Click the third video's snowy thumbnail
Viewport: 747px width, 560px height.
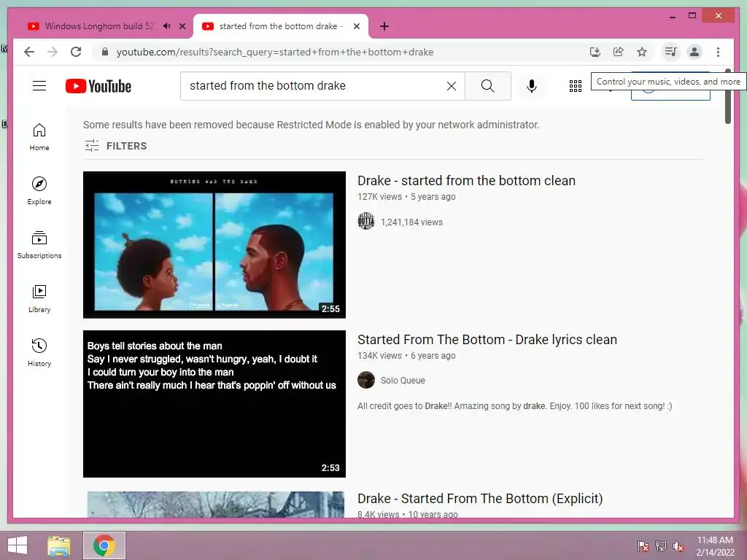(x=215, y=505)
